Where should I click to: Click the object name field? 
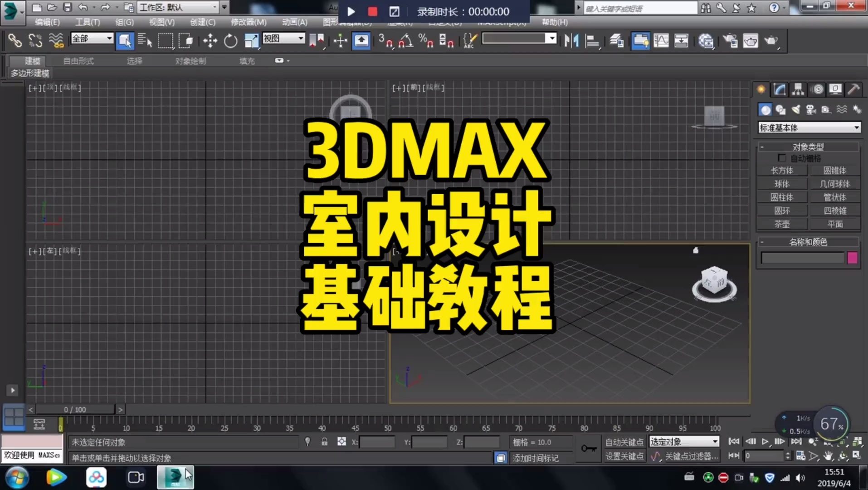[802, 258]
